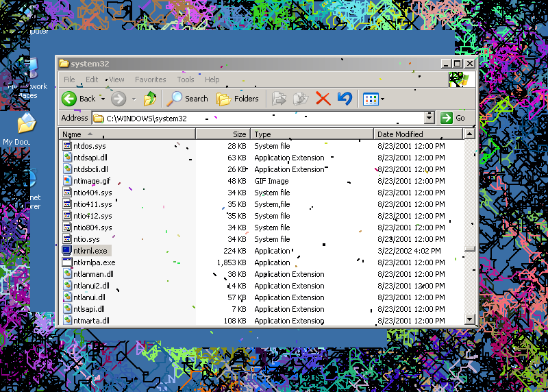Image resolution: width=548 pixels, height=392 pixels.
Task: Select the ntdsbcli.dll file icon
Action: (x=67, y=169)
